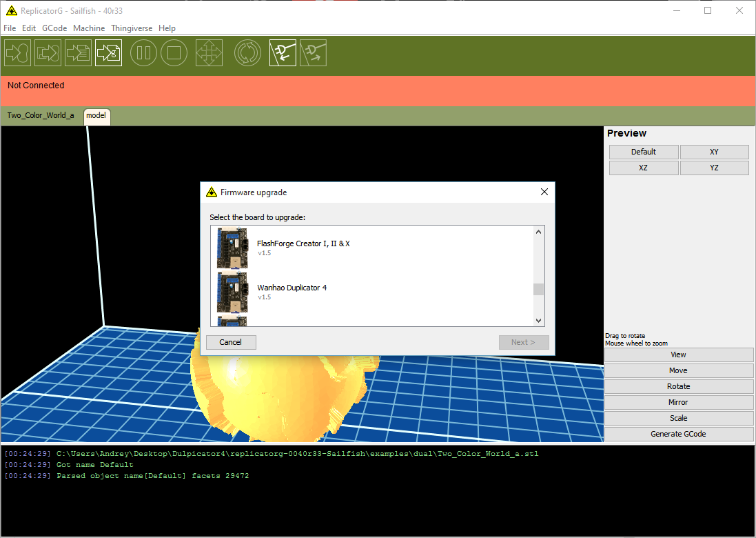
Task: Open the File menu
Action: pyautogui.click(x=10, y=28)
